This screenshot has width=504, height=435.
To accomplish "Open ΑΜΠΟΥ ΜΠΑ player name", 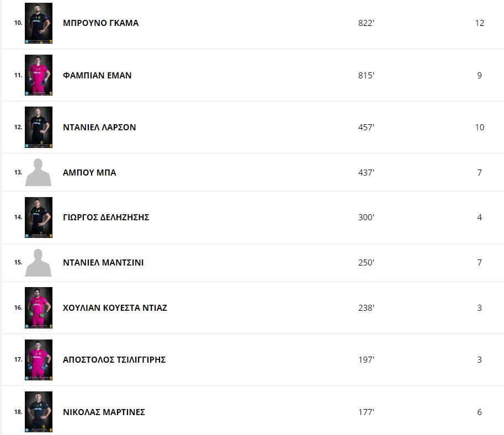I will pyautogui.click(x=89, y=173).
